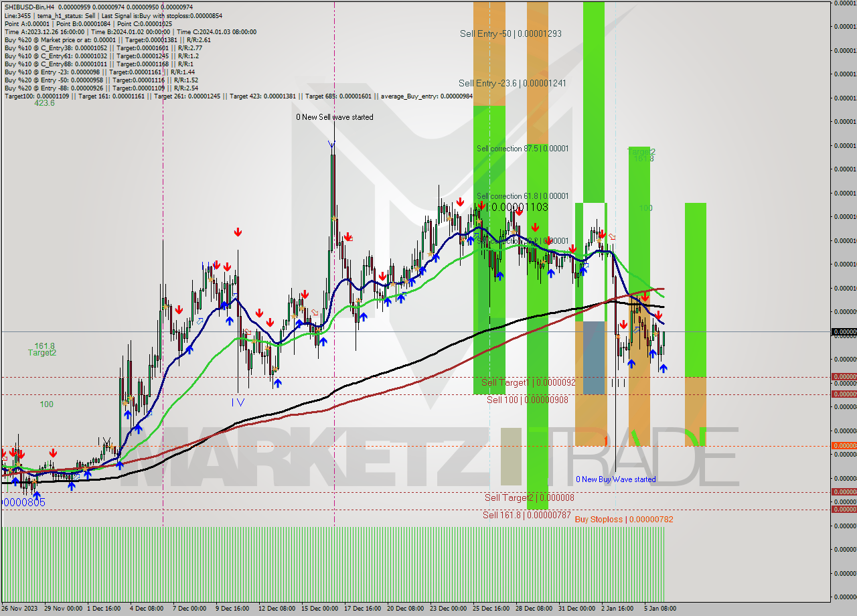The width and height of the screenshot is (857, 616).
Task: Click the 'Buy Stoploss | 0.00000782' label
Action: point(624,519)
